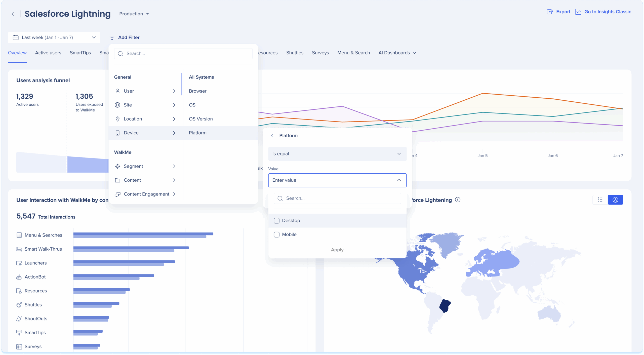Switch to list view icon
Screen dimensions: 644x355
tap(600, 200)
